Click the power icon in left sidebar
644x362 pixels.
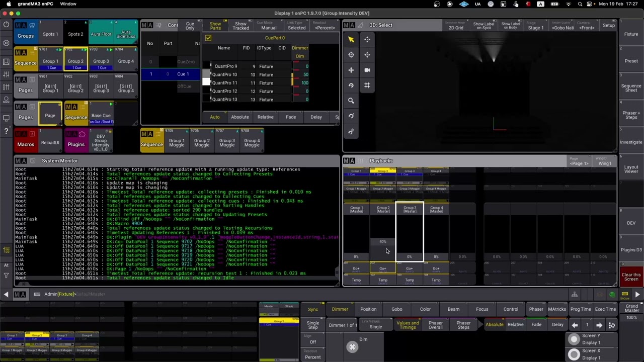click(6, 24)
